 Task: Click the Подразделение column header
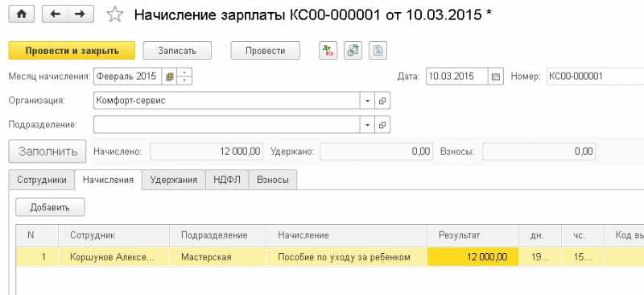point(218,235)
